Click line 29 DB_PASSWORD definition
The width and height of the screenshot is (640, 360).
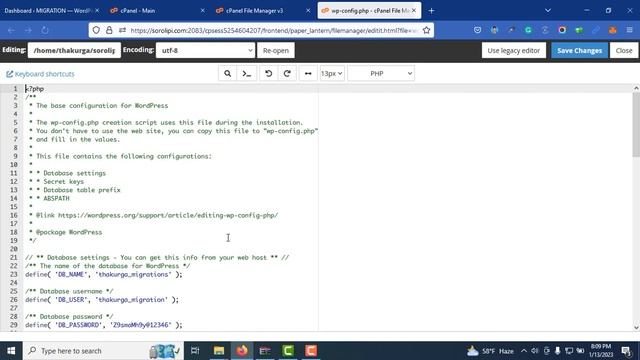coord(104,325)
